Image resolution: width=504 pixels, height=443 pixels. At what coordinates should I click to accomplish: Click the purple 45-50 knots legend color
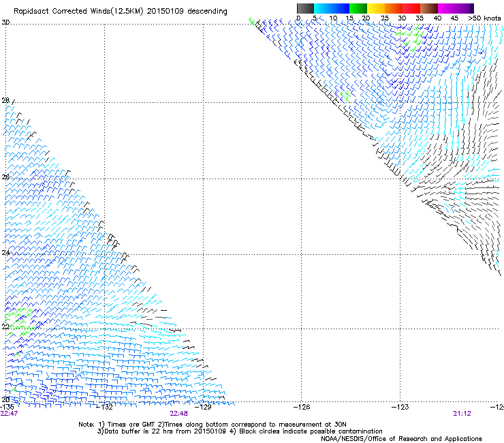click(x=464, y=8)
